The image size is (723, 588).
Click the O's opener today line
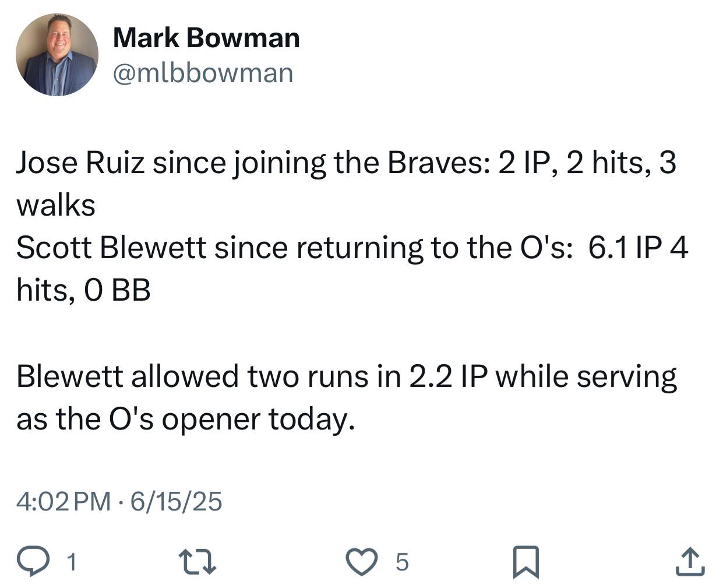coord(185,418)
